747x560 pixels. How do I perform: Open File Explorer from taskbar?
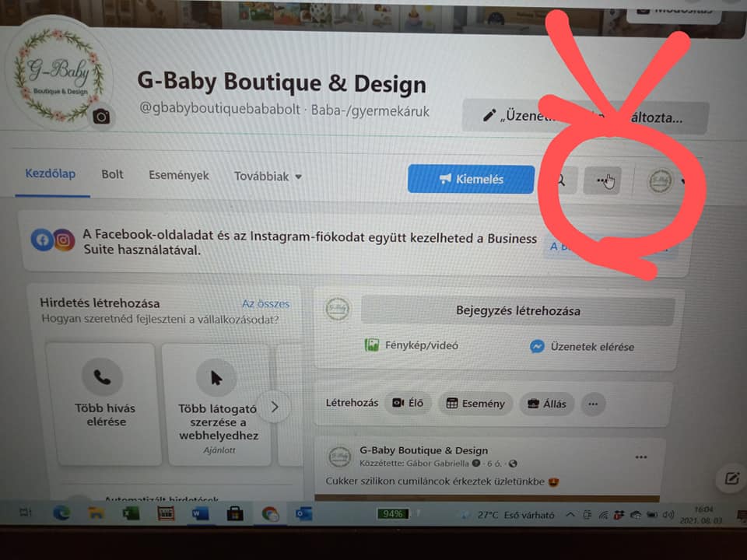[x=96, y=513]
